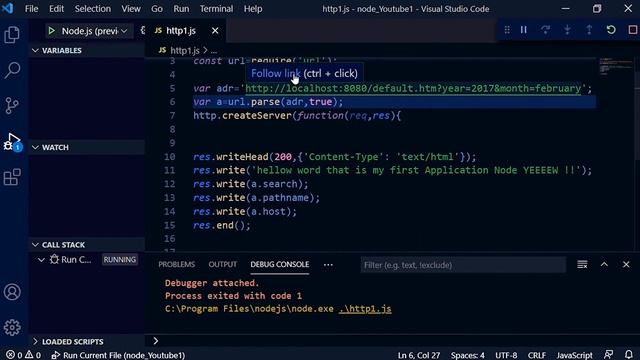Open launch.json via the braces icon

point(142,31)
